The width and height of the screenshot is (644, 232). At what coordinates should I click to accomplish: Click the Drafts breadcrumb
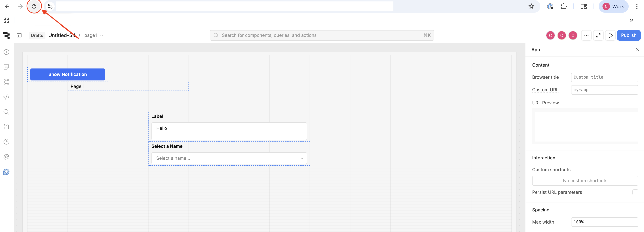coord(37,35)
